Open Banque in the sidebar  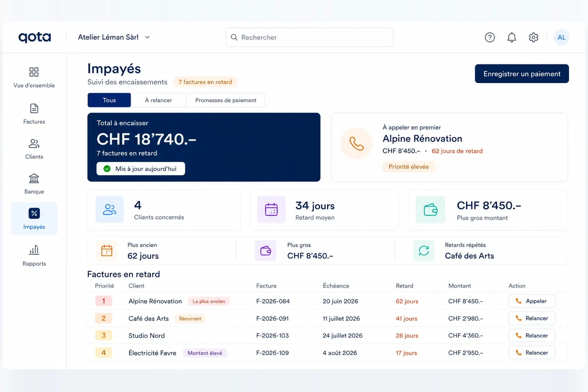[x=34, y=184]
